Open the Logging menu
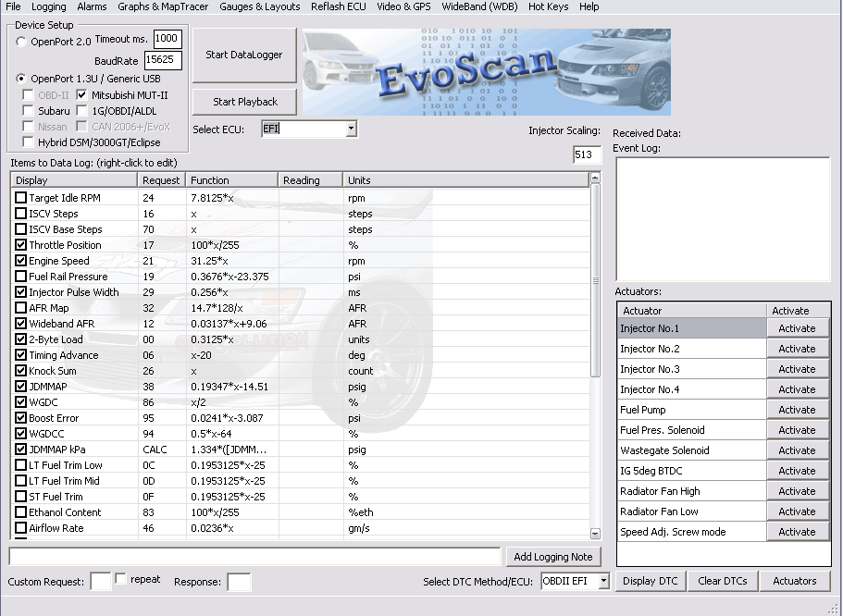The height and width of the screenshot is (616, 843). coord(49,6)
